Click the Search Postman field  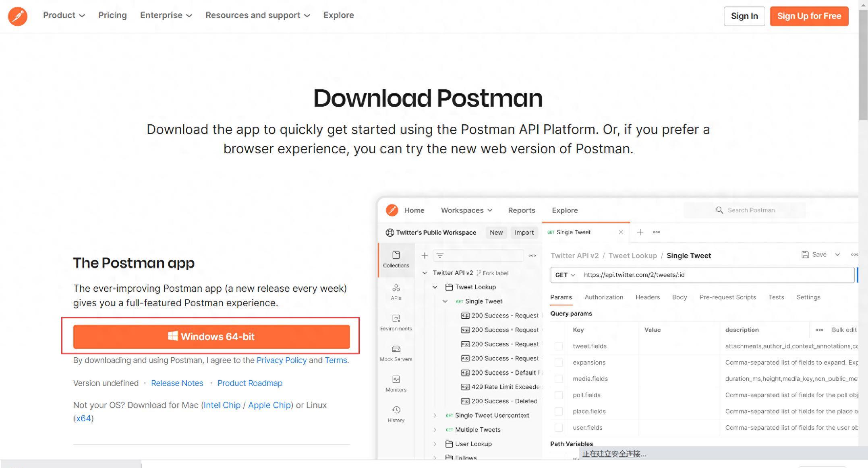(745, 210)
